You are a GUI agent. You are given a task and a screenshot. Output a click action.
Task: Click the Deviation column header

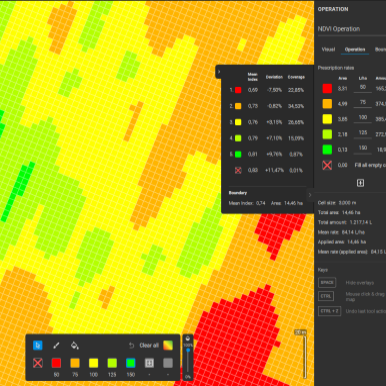274,77
